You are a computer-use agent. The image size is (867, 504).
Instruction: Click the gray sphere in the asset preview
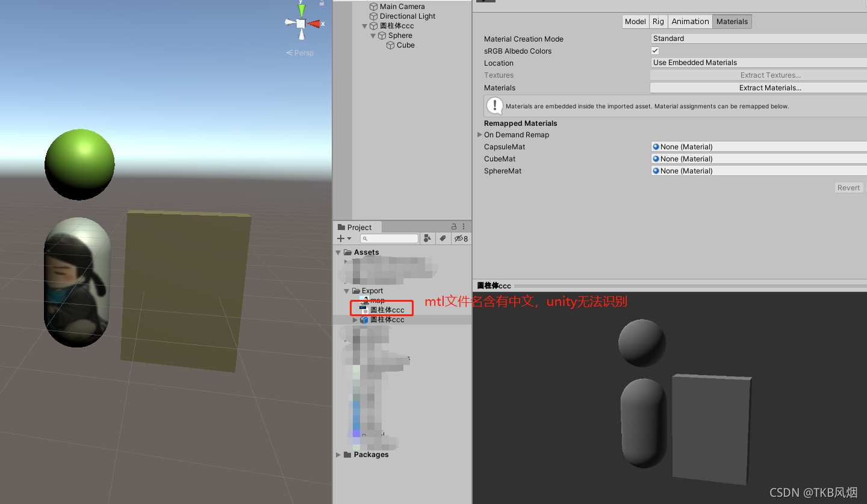(642, 343)
